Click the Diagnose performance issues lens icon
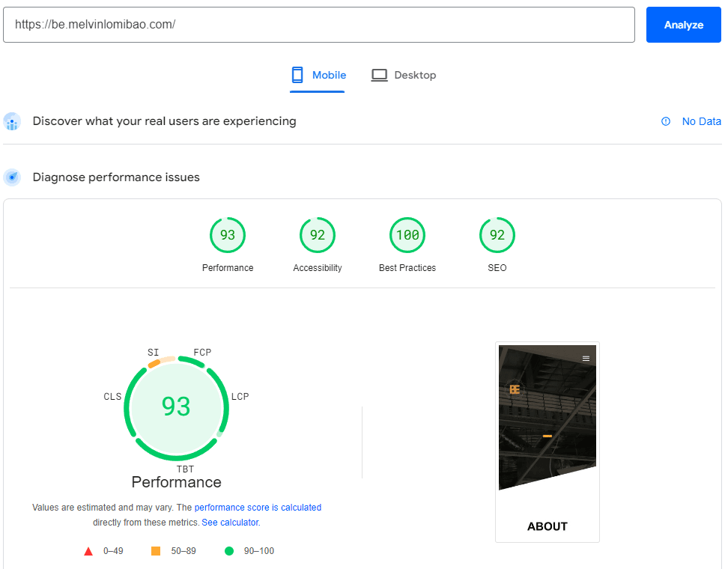 12,177
